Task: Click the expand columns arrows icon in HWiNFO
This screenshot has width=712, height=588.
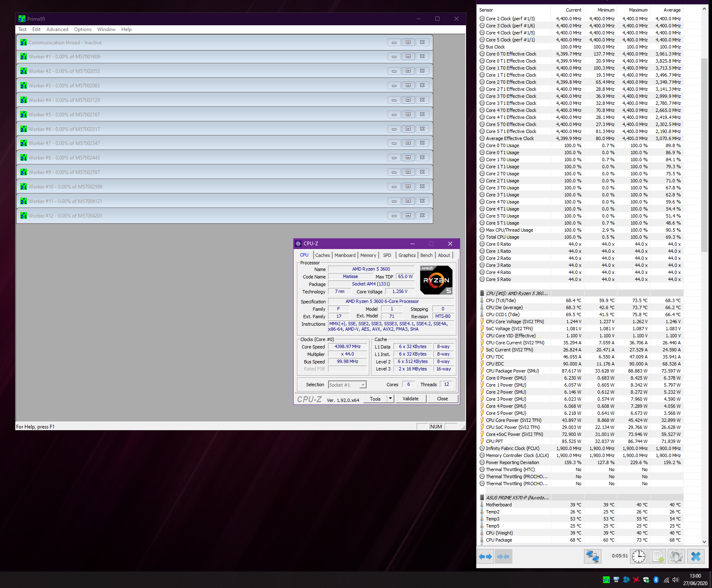Action: 485,557
